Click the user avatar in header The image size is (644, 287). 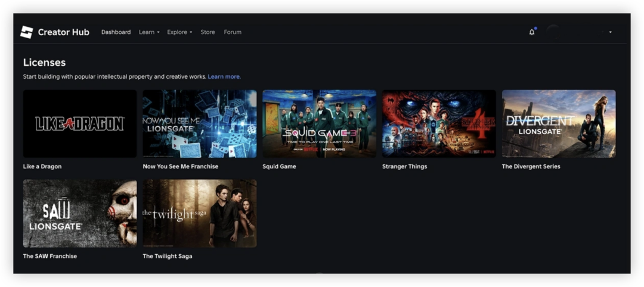click(553, 32)
